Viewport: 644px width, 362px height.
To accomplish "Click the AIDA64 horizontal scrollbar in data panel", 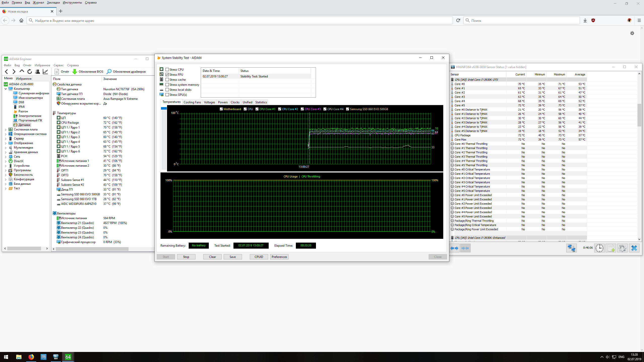I will [92, 249].
